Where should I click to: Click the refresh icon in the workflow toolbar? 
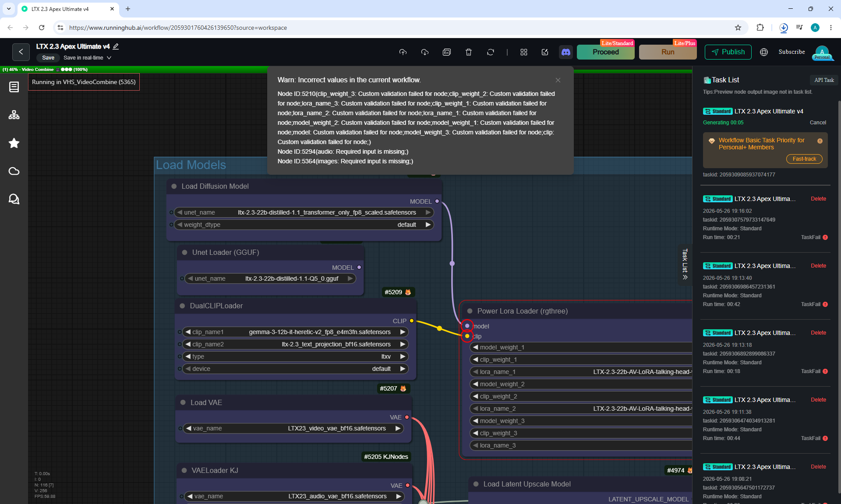tap(491, 52)
